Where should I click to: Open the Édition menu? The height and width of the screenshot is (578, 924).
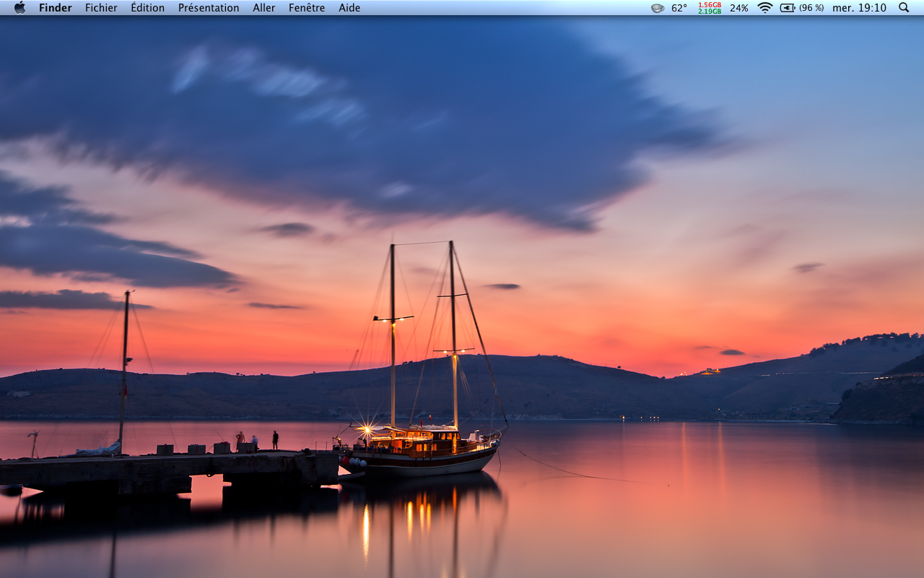tap(147, 8)
